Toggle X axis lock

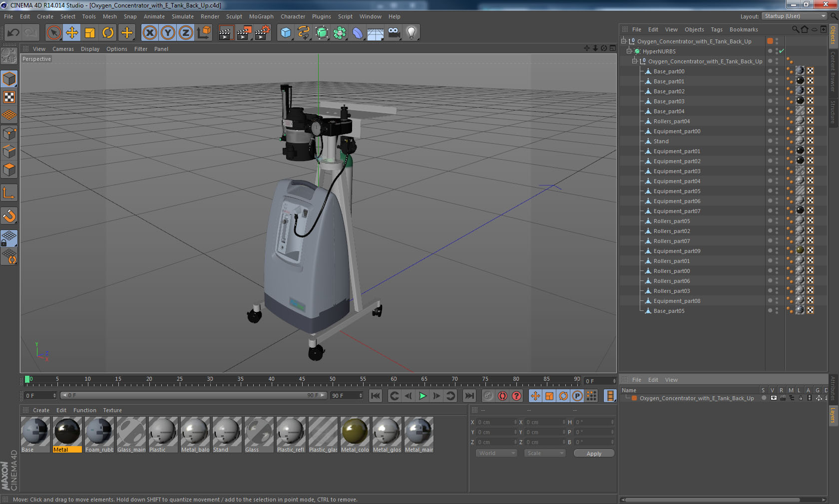150,33
